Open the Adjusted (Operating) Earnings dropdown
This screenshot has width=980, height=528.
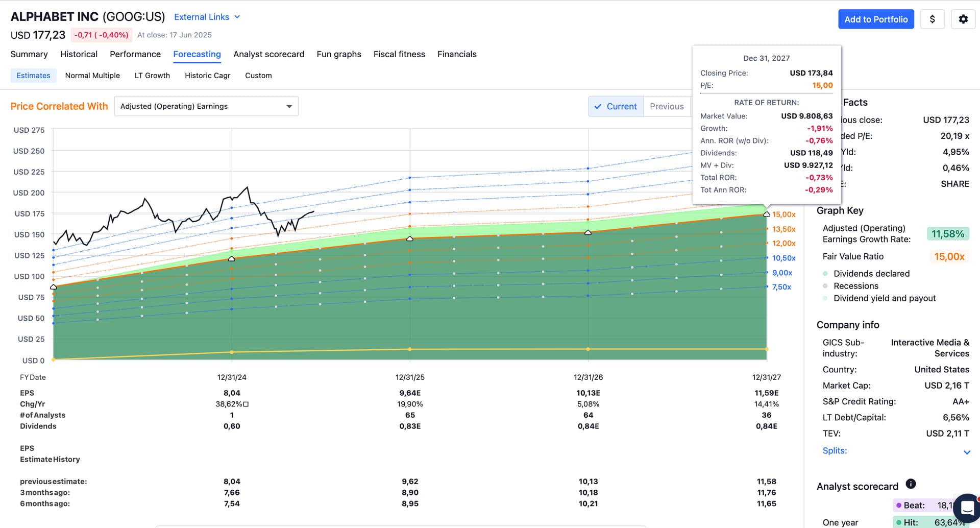(x=206, y=106)
